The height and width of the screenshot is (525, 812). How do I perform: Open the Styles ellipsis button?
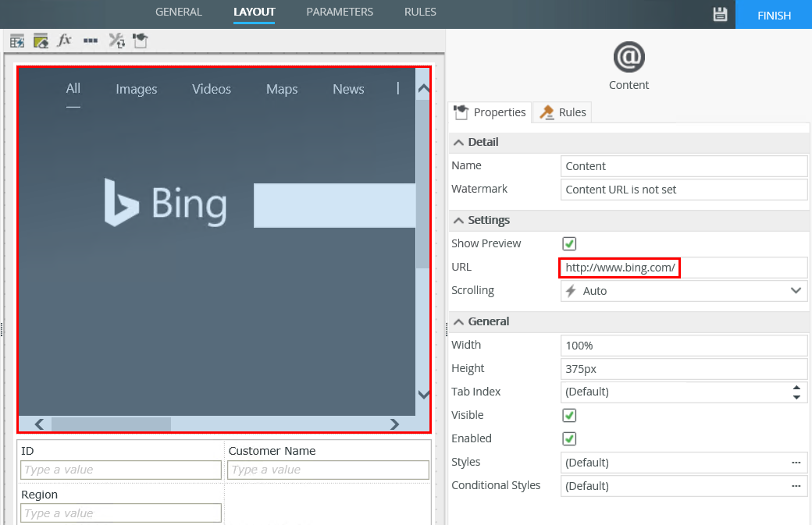click(796, 463)
